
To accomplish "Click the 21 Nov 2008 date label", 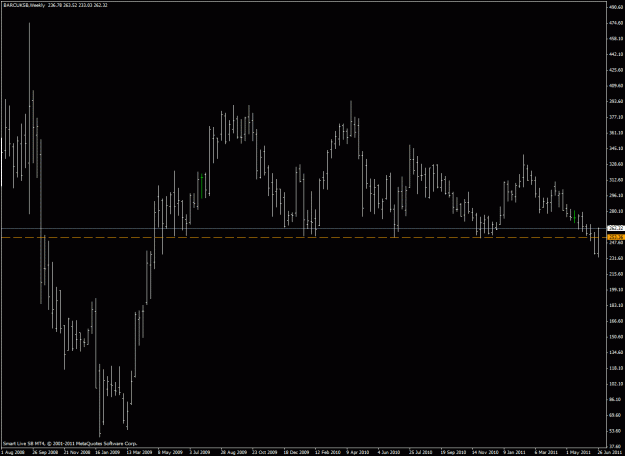I will (76, 453).
